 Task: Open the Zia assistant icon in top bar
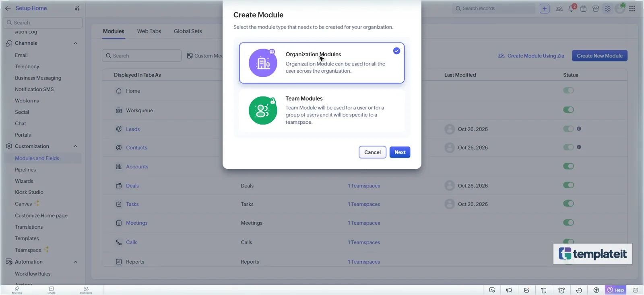coord(559,8)
